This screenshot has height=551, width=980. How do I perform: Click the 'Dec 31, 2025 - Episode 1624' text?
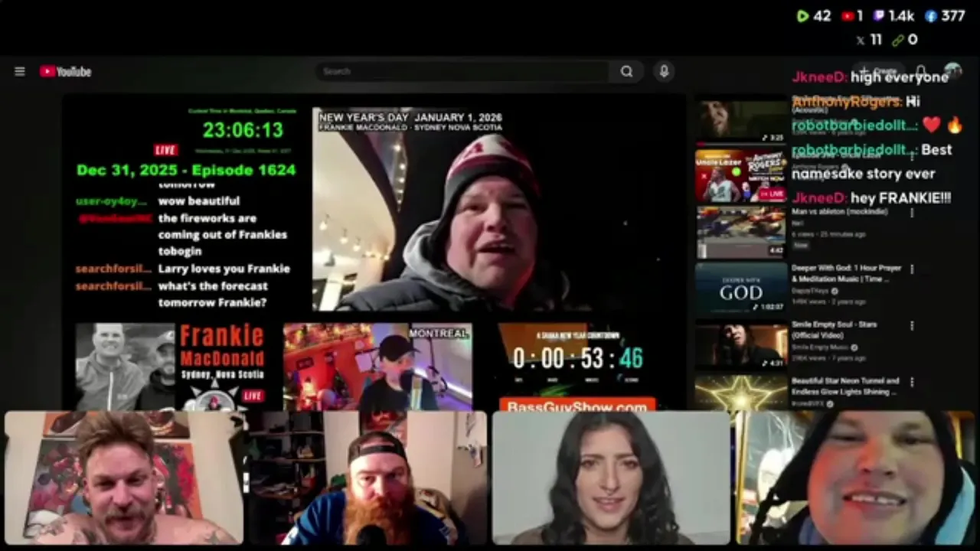[186, 170]
